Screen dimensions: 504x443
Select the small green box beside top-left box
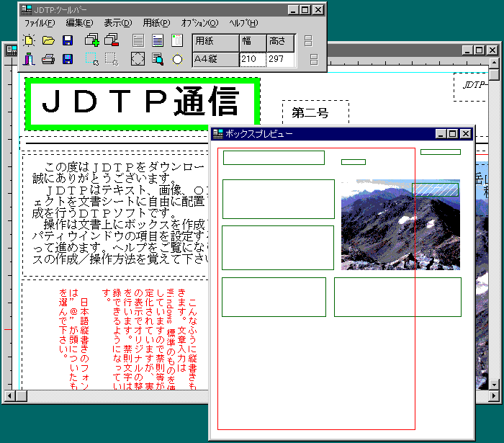[354, 162]
